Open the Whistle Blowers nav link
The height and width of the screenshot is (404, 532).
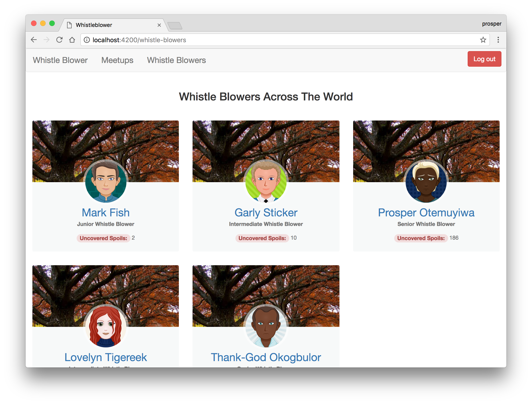point(176,60)
